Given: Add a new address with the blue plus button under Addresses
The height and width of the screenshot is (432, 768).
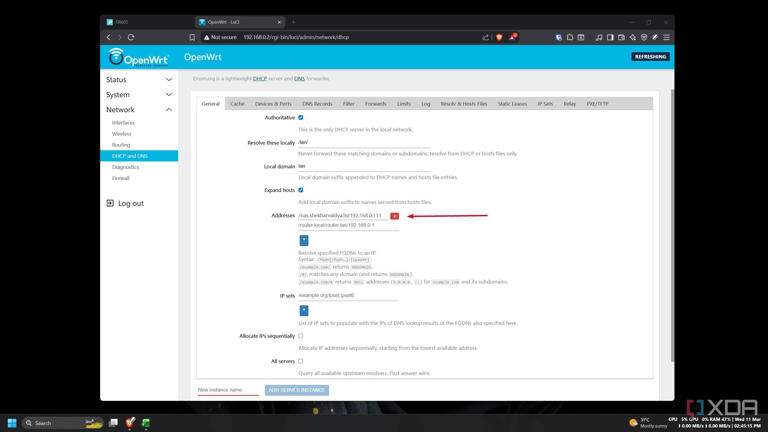Looking at the screenshot, I should pos(304,240).
